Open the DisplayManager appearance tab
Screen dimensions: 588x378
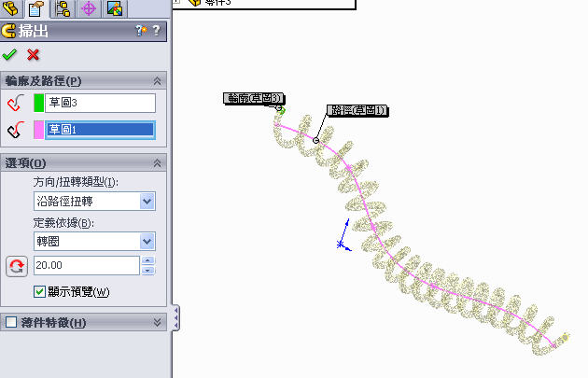115,7
